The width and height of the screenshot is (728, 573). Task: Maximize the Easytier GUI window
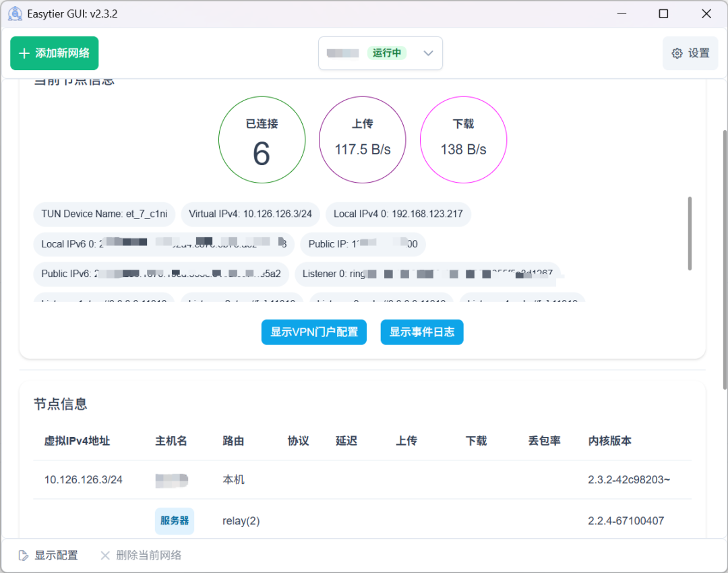pyautogui.click(x=663, y=14)
